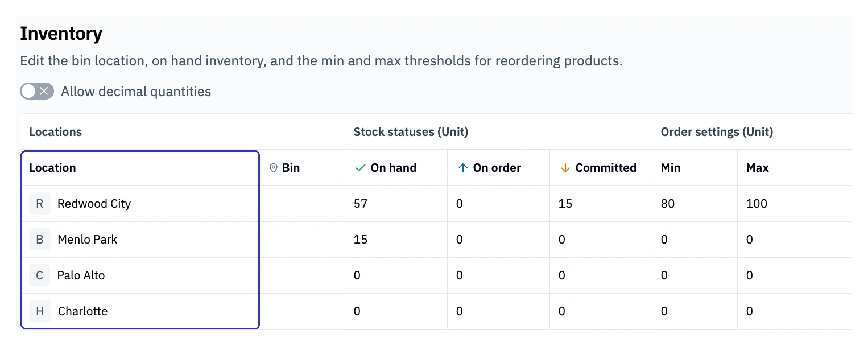Toggle the Allow decimal quantities switch
The image size is (868, 346).
pyautogui.click(x=37, y=91)
